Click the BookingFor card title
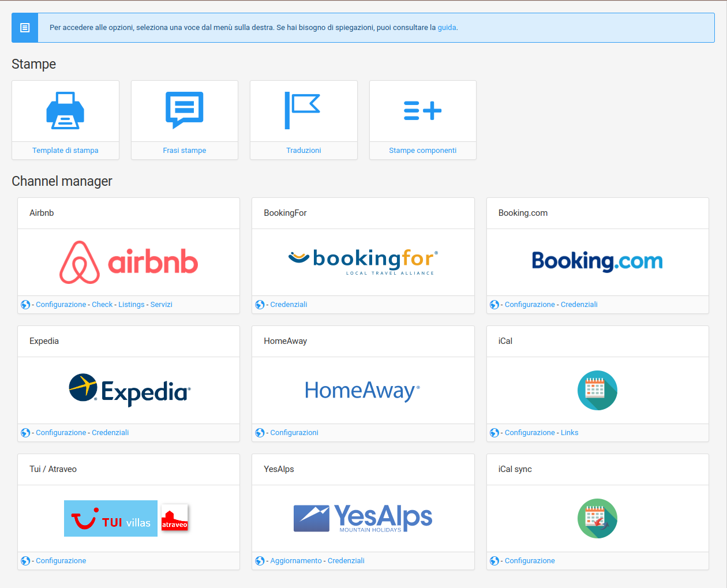The image size is (727, 588). coord(285,213)
